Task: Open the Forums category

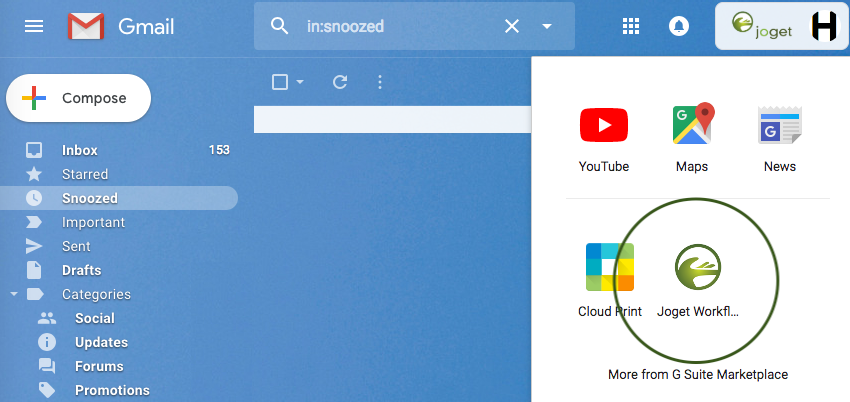Action: click(99, 366)
